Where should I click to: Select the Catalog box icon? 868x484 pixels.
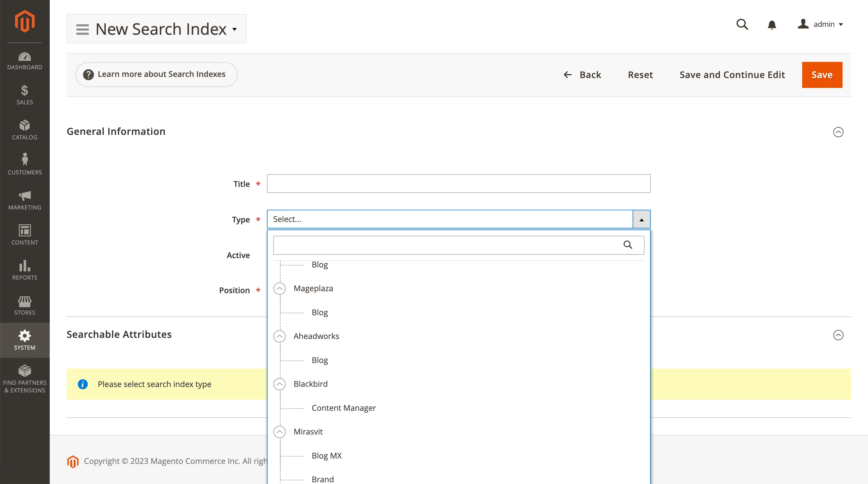[x=25, y=126]
